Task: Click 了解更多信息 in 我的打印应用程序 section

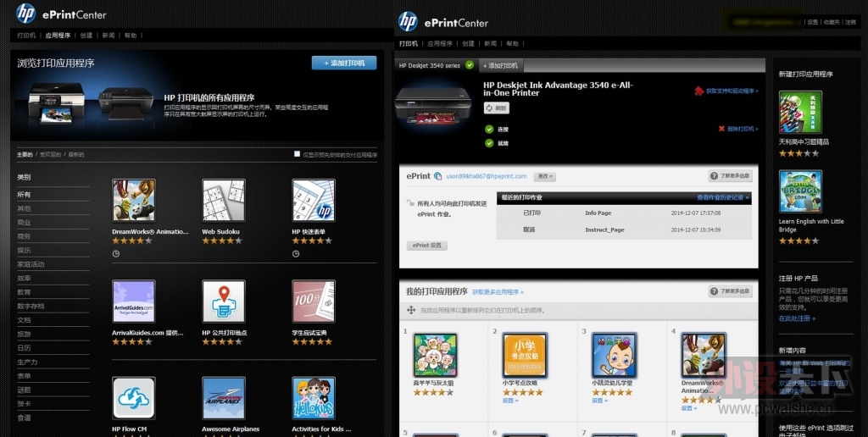Action: tap(730, 291)
